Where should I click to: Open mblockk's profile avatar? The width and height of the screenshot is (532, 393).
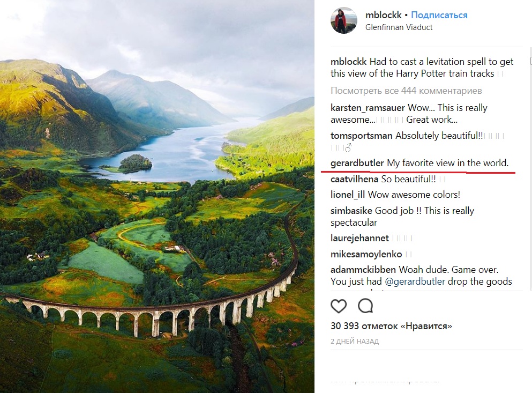pyautogui.click(x=344, y=21)
